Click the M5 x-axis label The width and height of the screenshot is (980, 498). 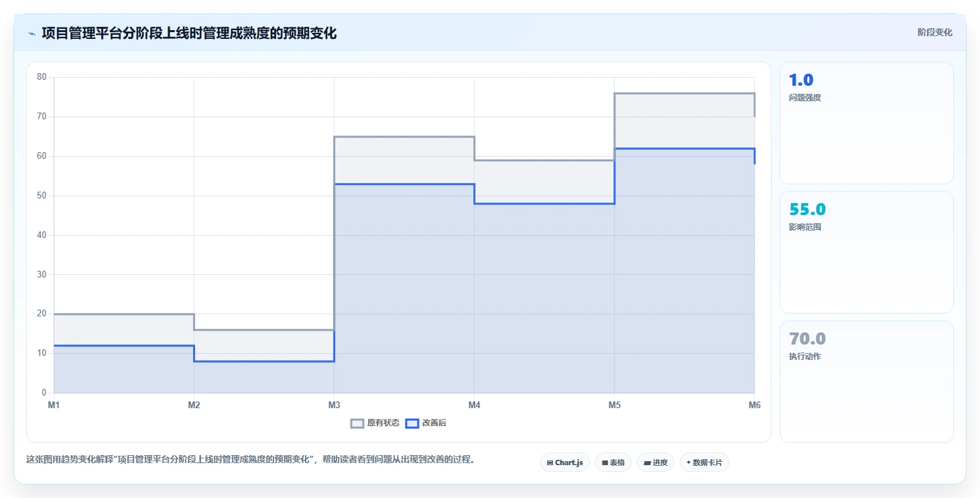pos(614,406)
